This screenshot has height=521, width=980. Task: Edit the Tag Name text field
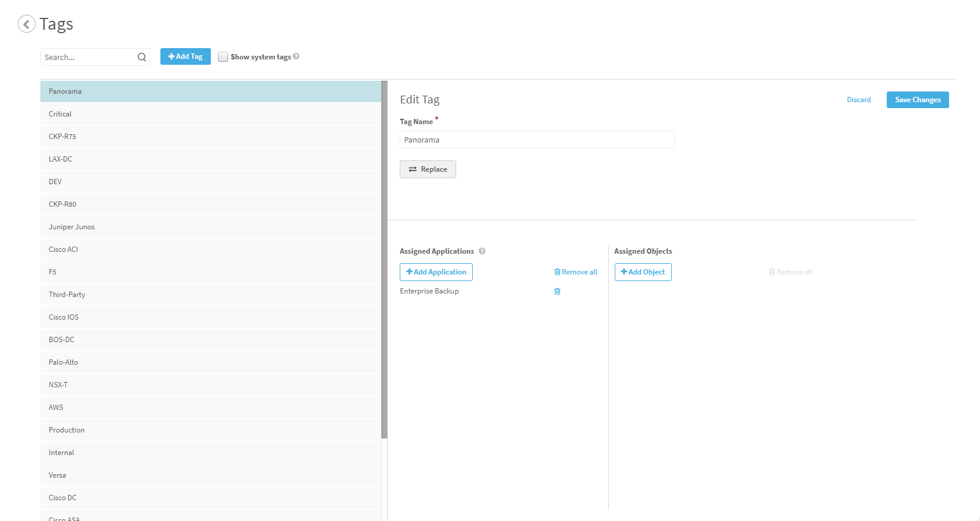(x=537, y=140)
